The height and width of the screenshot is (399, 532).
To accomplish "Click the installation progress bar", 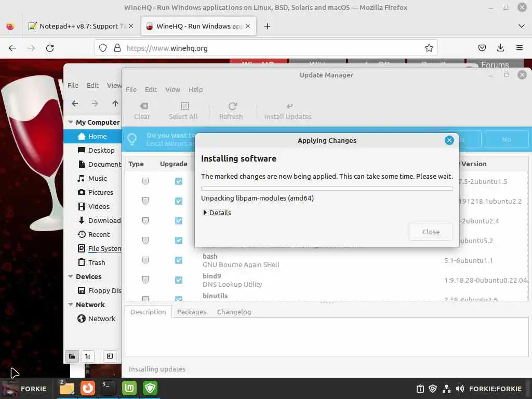I will coord(327,188).
